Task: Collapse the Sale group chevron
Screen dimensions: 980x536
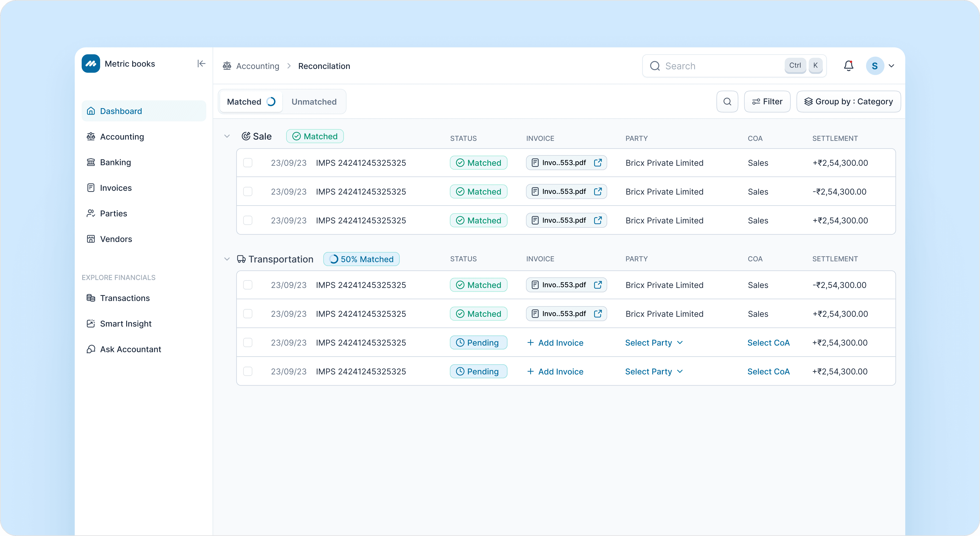Action: [227, 136]
